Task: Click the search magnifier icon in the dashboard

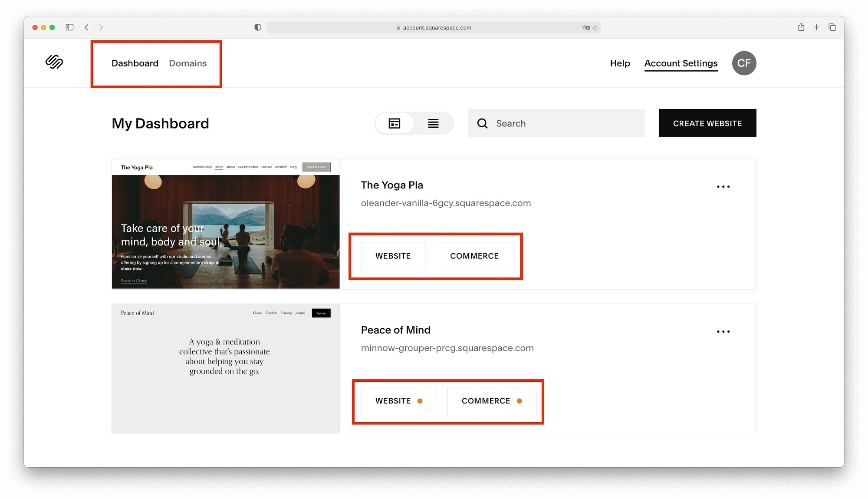Action: 482,123
